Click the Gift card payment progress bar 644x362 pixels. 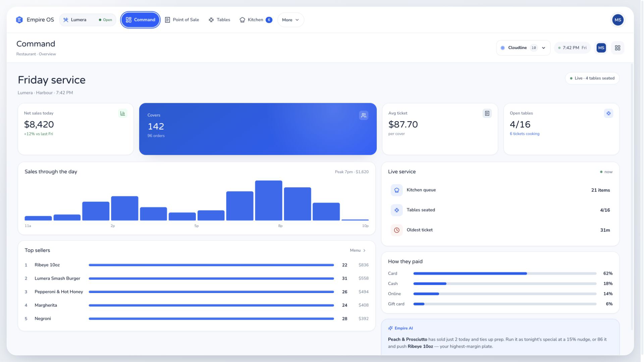pos(505,304)
